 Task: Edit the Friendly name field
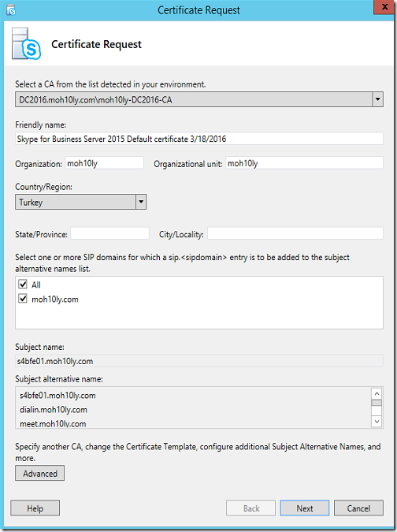199,139
